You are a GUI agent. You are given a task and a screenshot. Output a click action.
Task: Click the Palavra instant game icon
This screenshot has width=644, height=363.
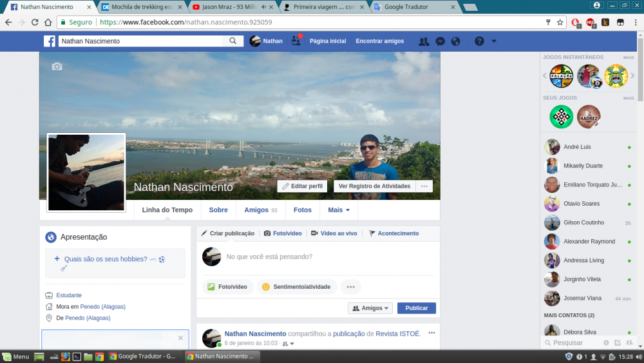(x=561, y=76)
